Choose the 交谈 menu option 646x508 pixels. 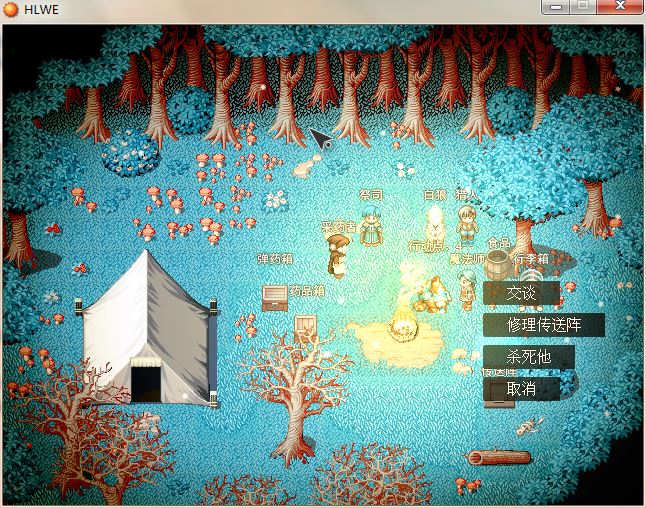pyautogui.click(x=521, y=293)
